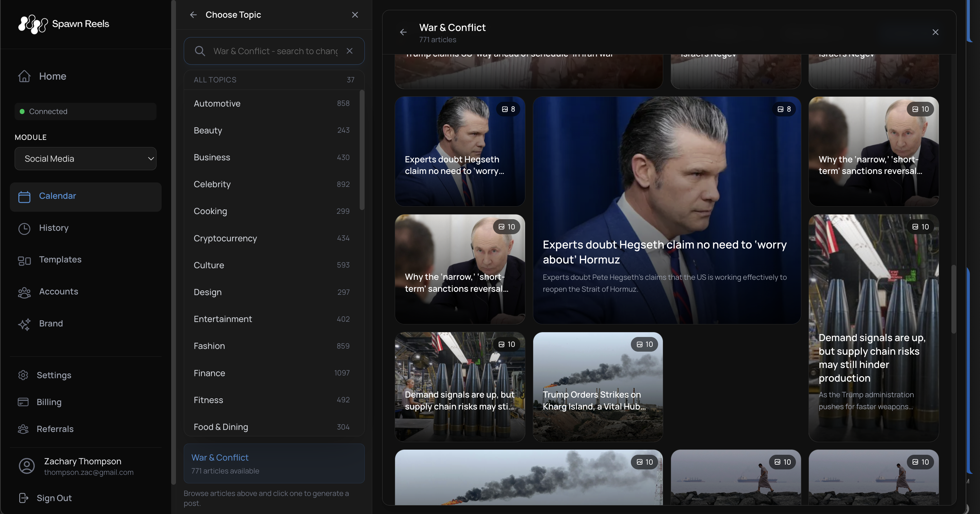Open Accounts via the people icon
The height and width of the screenshot is (514, 980).
click(24, 292)
